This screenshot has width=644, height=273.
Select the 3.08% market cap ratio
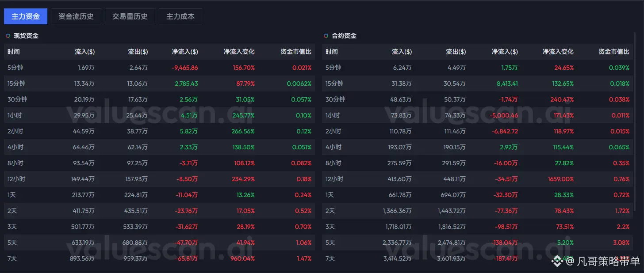tap(621, 243)
